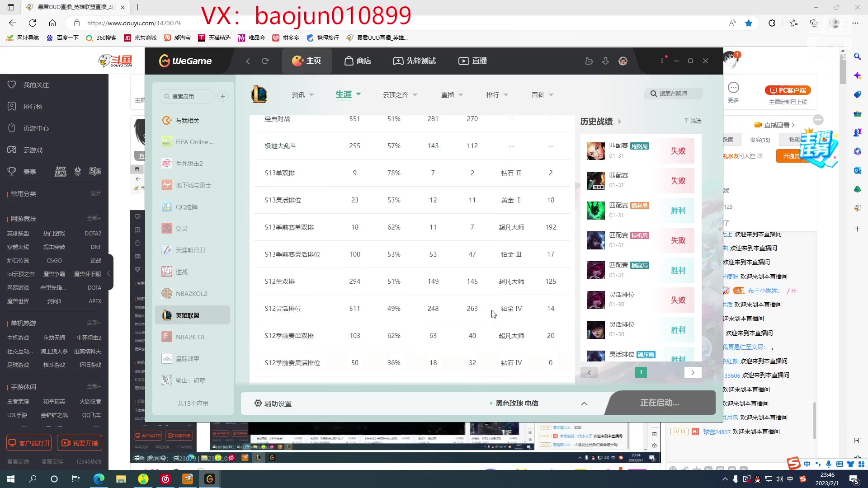Expand 历史战绩 with arrow
Image resolution: width=868 pixels, height=488 pixels.
coord(620,122)
